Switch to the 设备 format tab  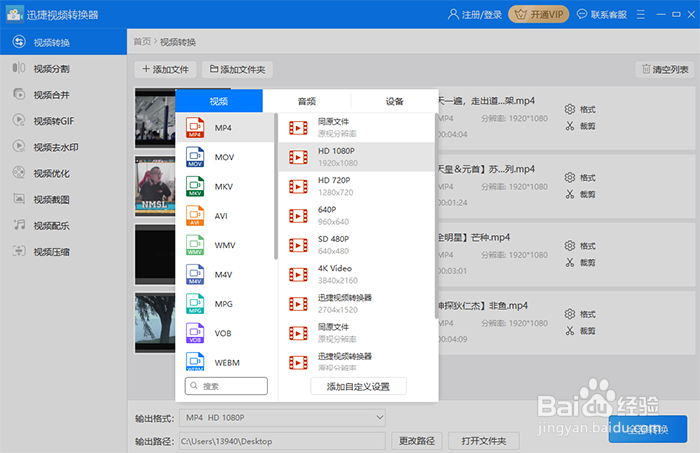pyautogui.click(x=394, y=101)
